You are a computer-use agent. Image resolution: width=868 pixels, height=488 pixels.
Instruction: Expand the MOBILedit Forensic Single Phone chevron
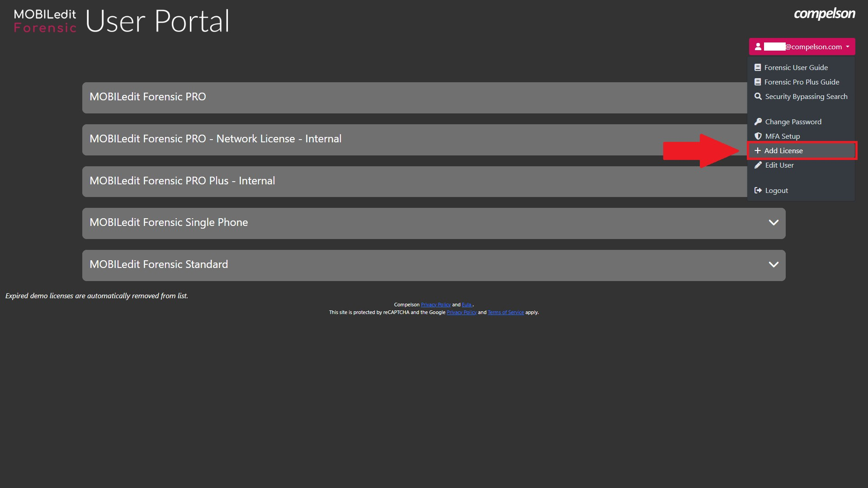pyautogui.click(x=774, y=223)
